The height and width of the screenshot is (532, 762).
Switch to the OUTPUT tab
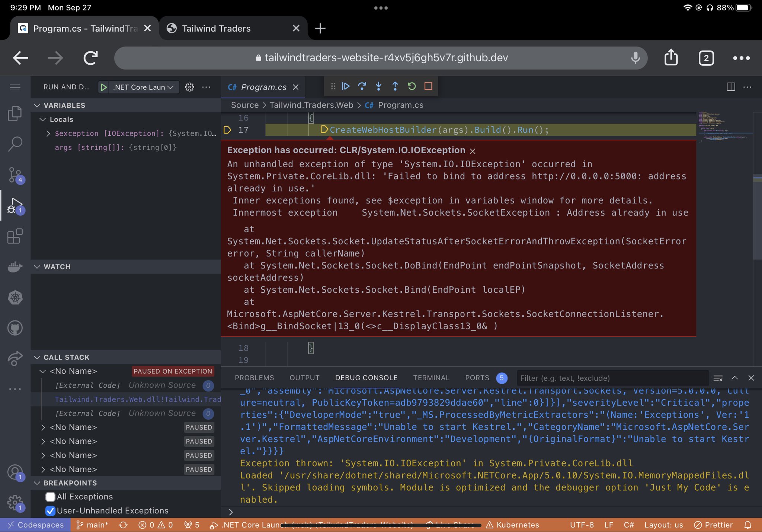304,378
